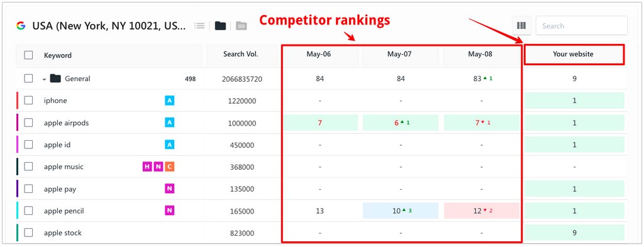Open the apple stock keyword
This screenshot has height=247, width=644.
pyautogui.click(x=63, y=233)
